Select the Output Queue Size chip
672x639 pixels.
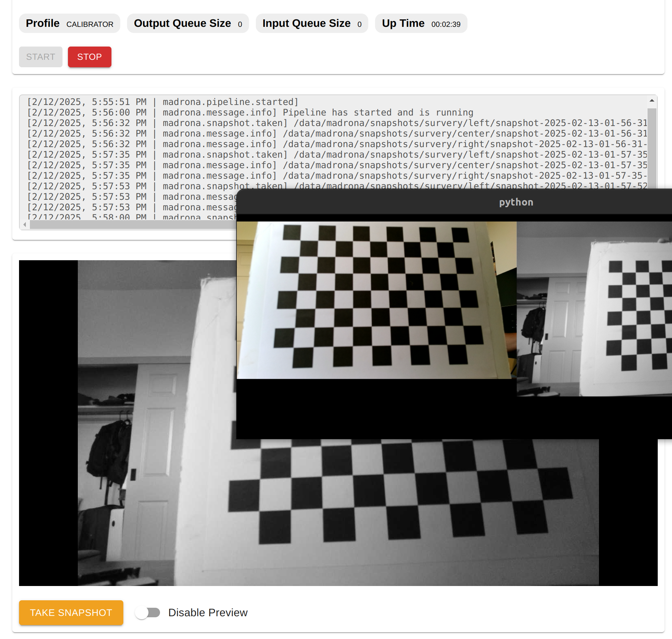click(x=188, y=23)
